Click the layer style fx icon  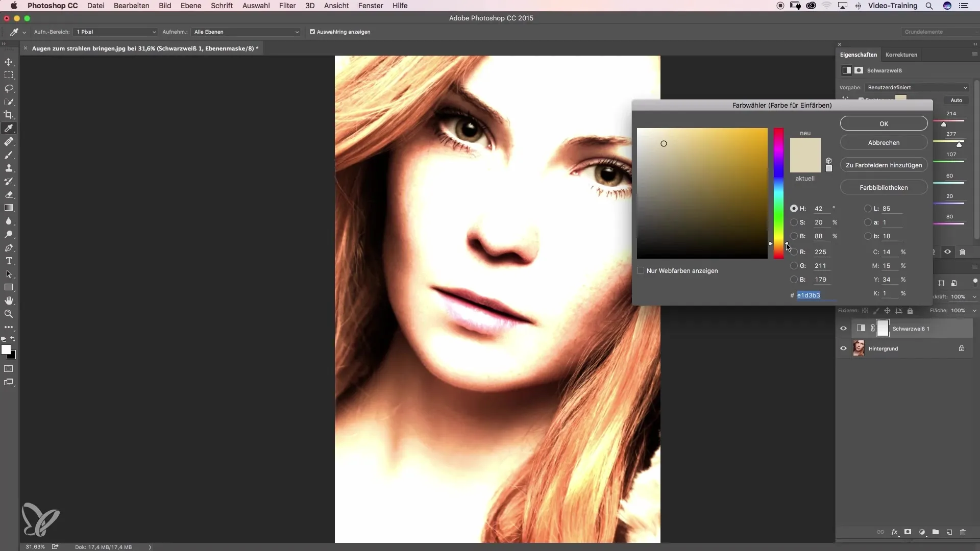coord(894,532)
